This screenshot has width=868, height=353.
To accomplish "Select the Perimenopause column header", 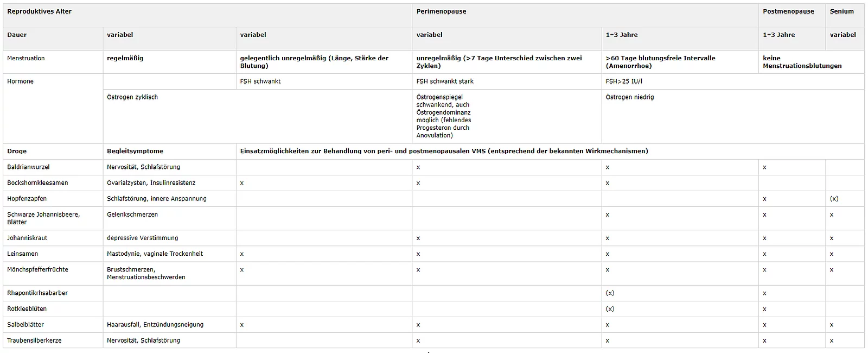I will click(x=585, y=15).
